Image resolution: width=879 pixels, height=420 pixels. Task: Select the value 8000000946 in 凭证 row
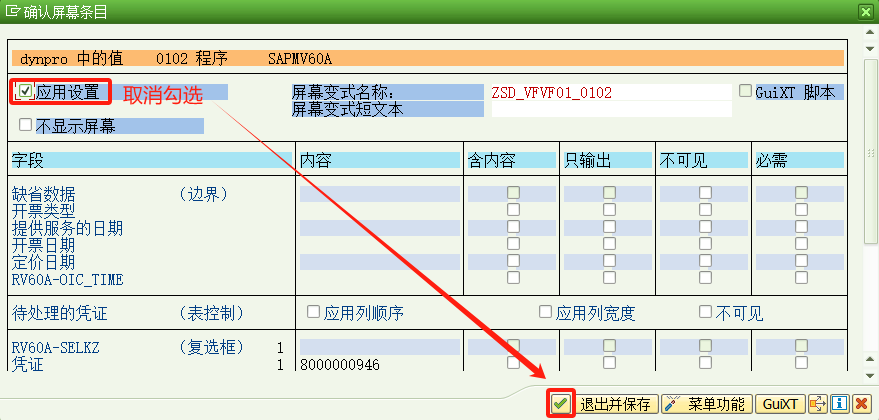click(x=340, y=365)
